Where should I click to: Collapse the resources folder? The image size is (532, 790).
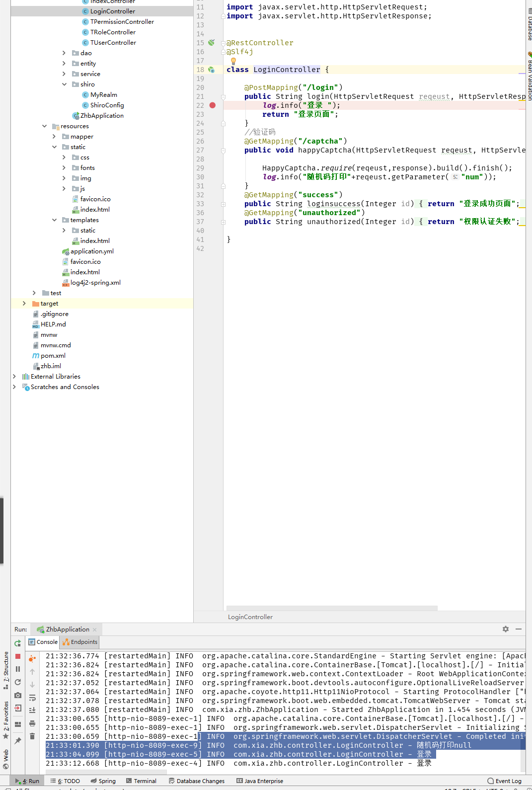tap(44, 126)
